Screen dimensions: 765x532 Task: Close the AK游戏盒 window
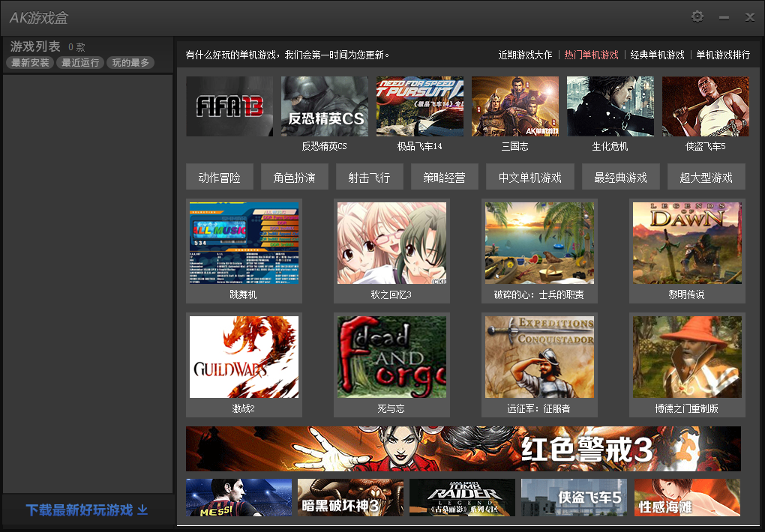coord(750,17)
